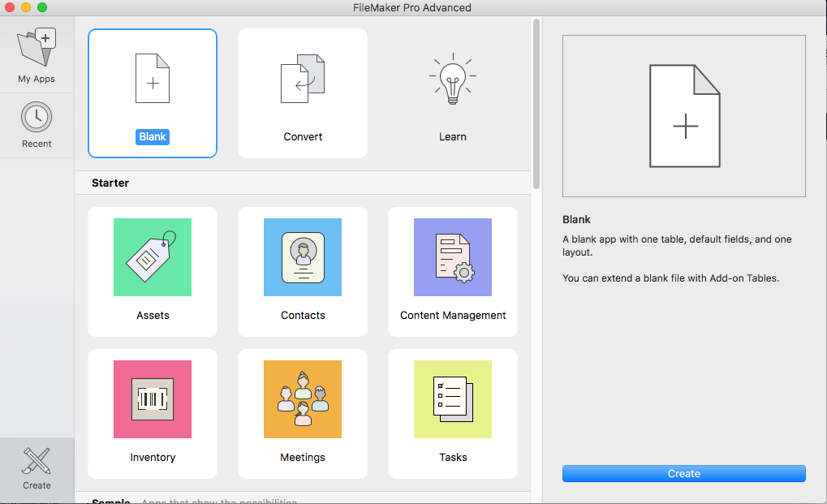Choose the Blank app template

153,93
